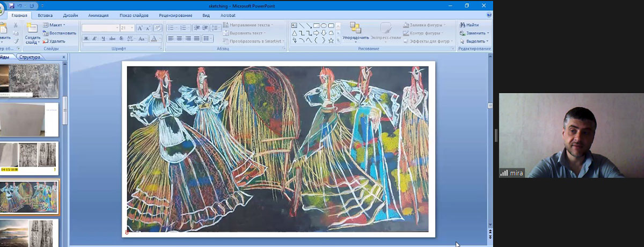644x247 pixels.
Task: Expand the shapes gallery More arrow
Action: tap(339, 41)
